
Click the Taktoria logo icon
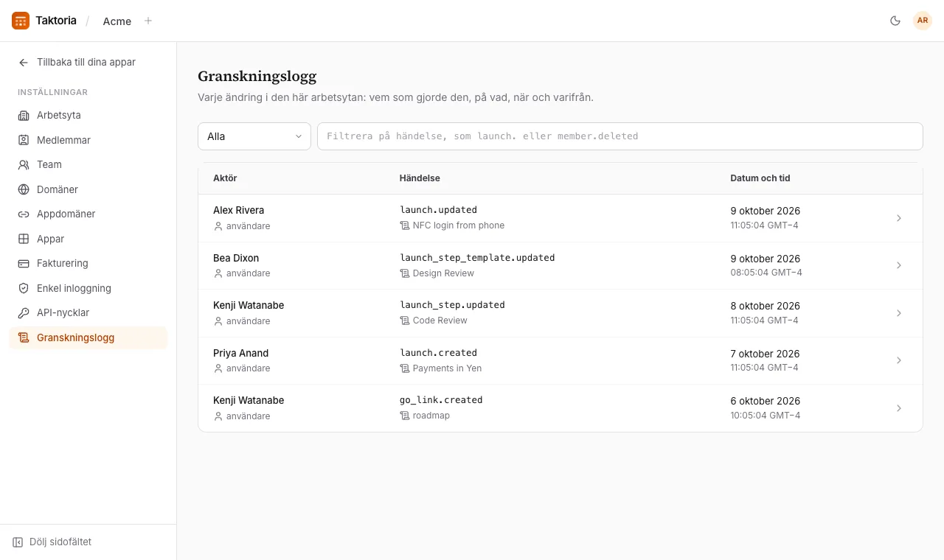click(x=21, y=21)
